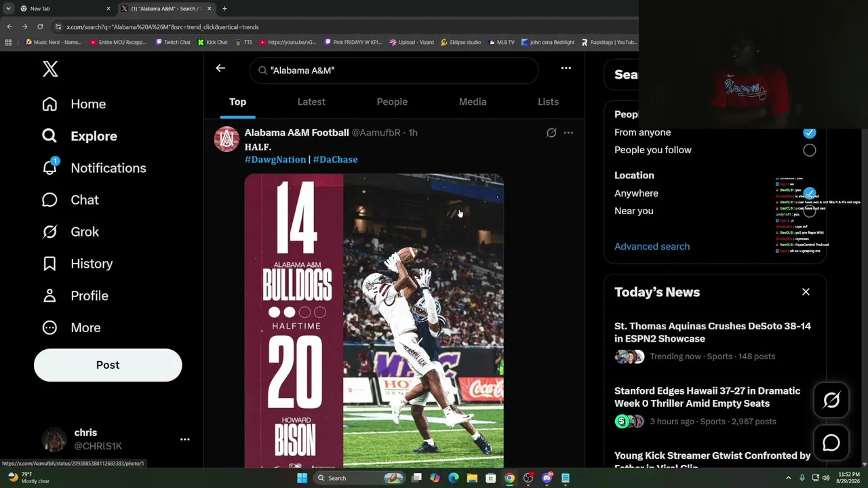
Task: Open Discord from the taskbar
Action: tap(547, 478)
